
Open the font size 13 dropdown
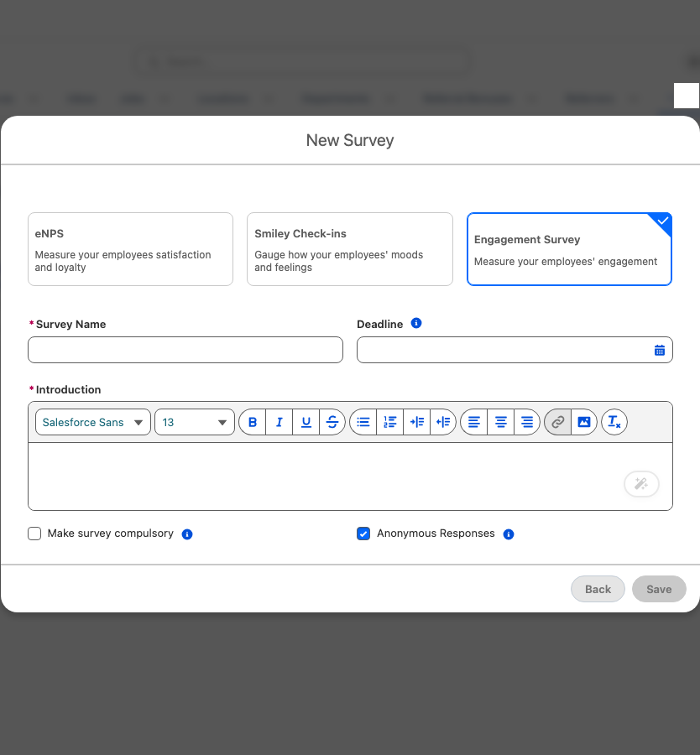coord(195,422)
